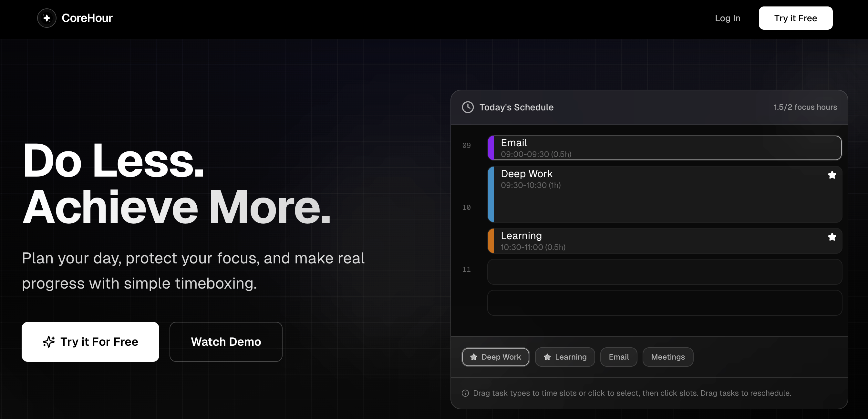Image resolution: width=868 pixels, height=419 pixels.
Task: Click the clock icon beside Today's Schedule
Action: point(468,107)
